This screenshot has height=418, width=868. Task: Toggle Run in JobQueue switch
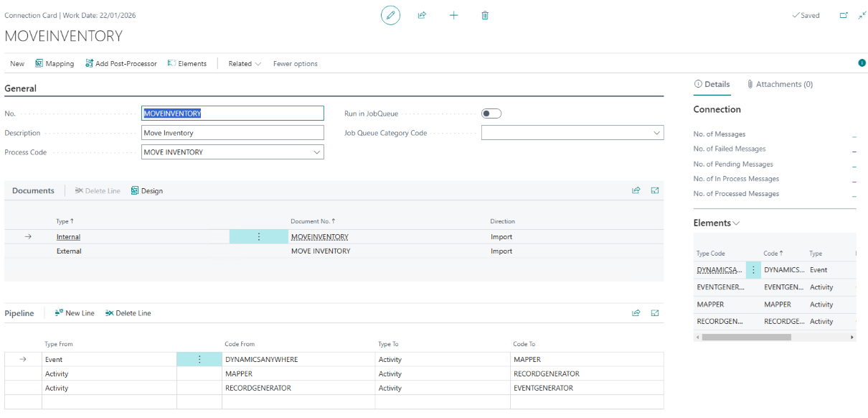click(491, 113)
